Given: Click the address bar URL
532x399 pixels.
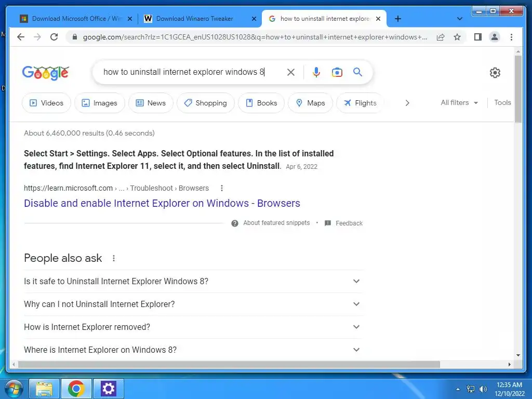Looking at the screenshot, I should 255,37.
